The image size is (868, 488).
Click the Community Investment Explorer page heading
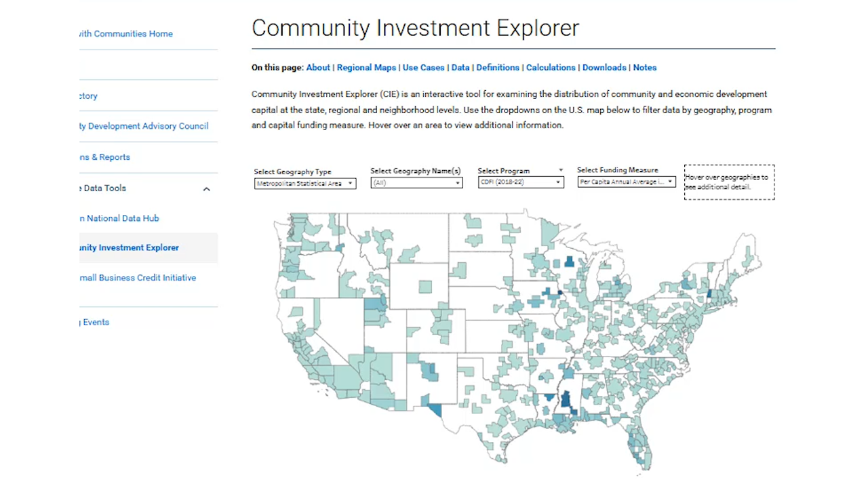point(415,28)
